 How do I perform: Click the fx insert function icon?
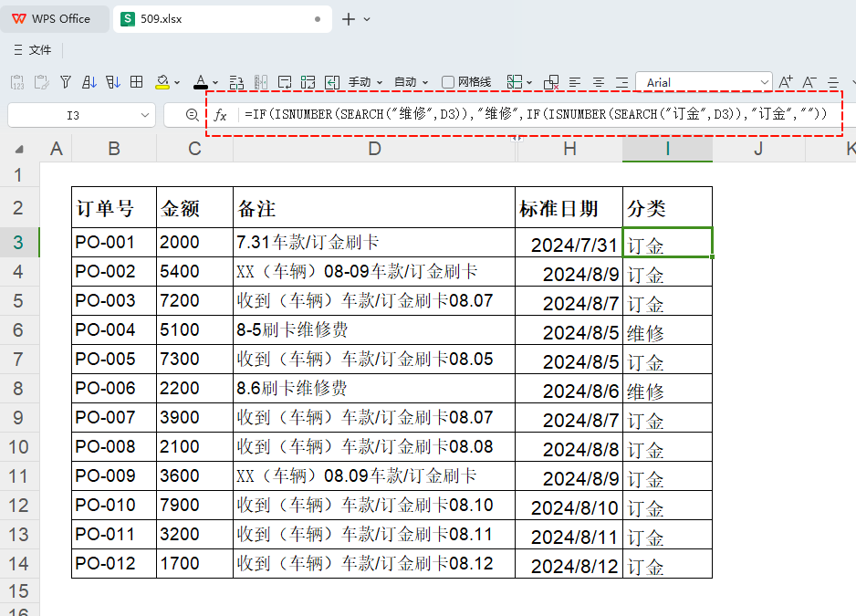(x=220, y=115)
